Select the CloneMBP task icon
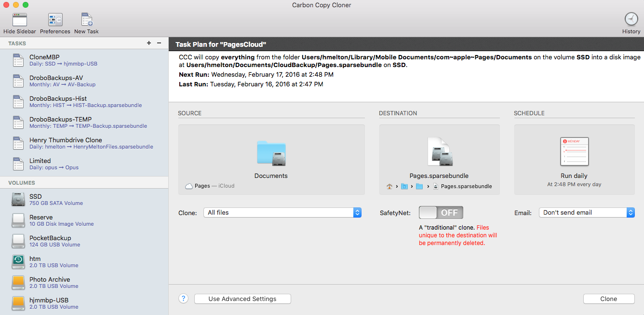 tap(18, 60)
